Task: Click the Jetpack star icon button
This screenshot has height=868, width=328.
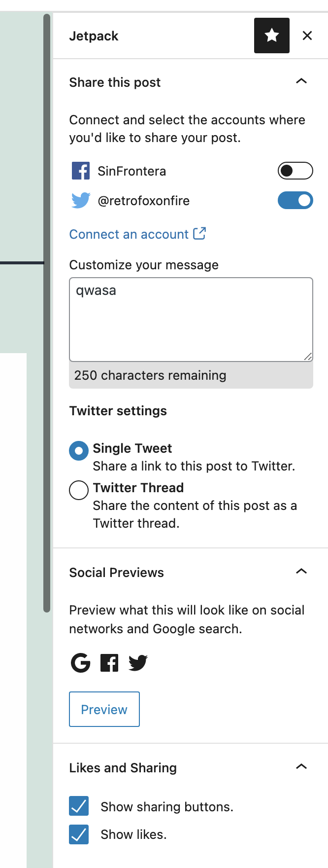Action: click(x=271, y=36)
